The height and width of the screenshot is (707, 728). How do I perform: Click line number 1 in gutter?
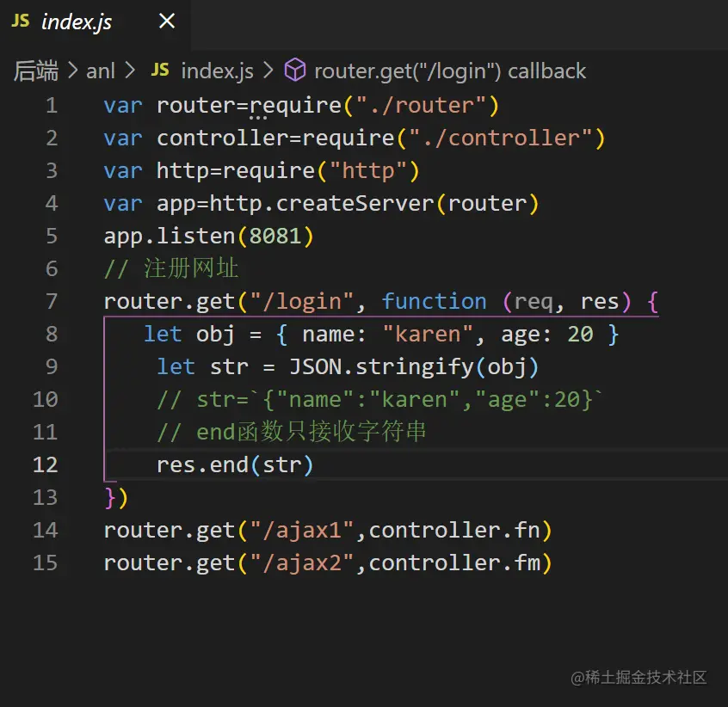(52, 106)
